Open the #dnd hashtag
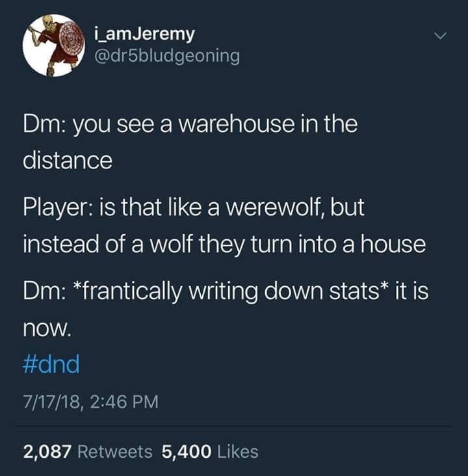The height and width of the screenshot is (476, 468). (51, 364)
